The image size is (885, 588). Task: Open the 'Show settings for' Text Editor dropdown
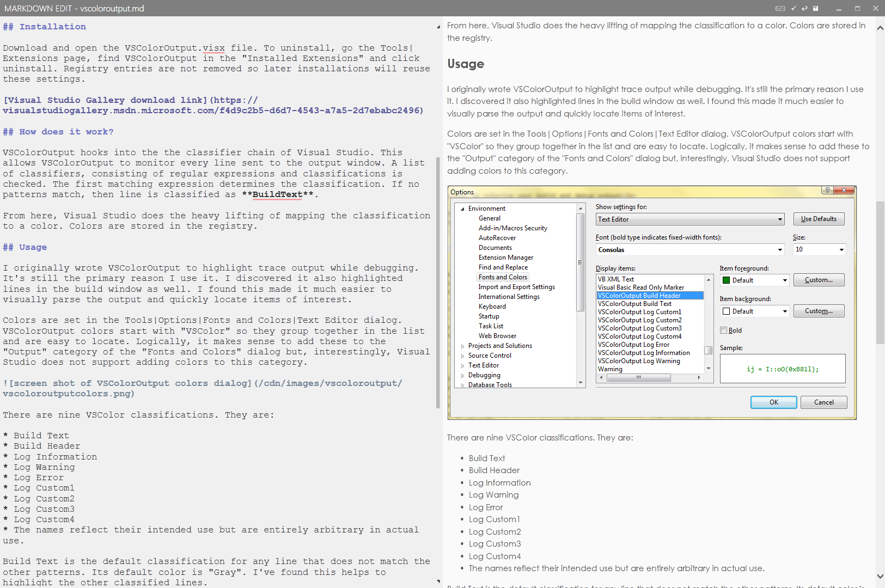(690, 219)
